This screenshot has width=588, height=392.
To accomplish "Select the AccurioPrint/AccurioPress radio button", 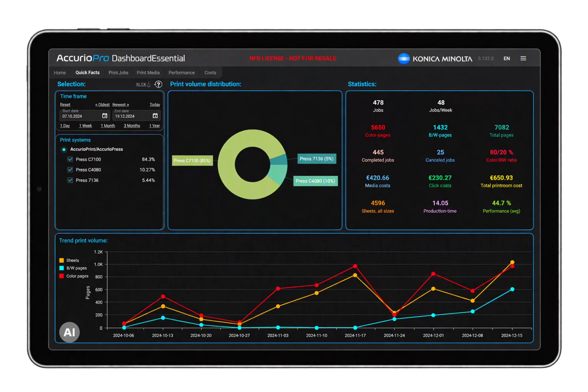I will 64,149.
